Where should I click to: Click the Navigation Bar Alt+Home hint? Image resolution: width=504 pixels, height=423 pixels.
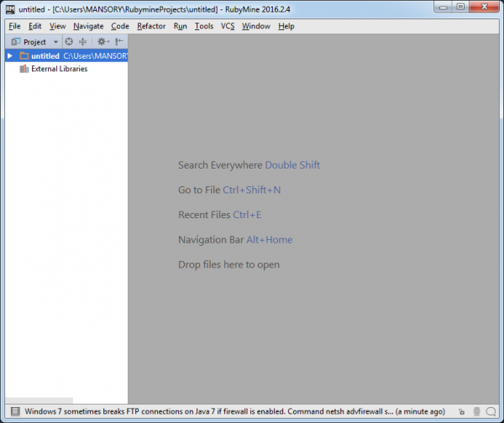tap(235, 239)
